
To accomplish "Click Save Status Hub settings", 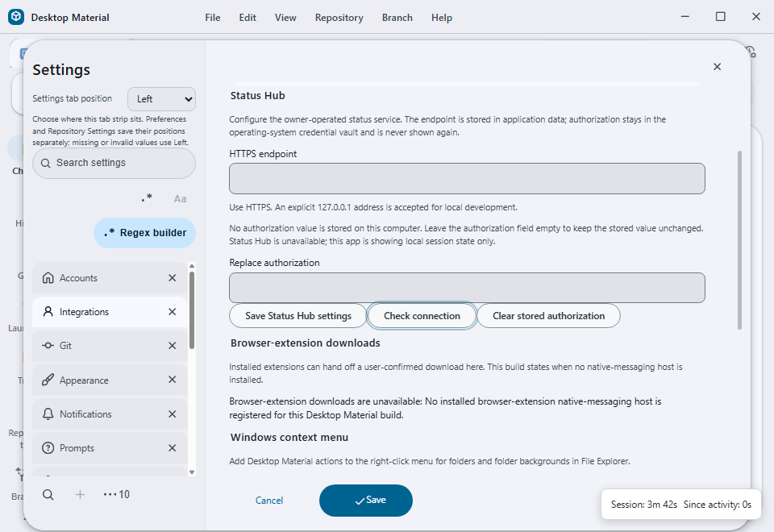I will coord(298,316).
